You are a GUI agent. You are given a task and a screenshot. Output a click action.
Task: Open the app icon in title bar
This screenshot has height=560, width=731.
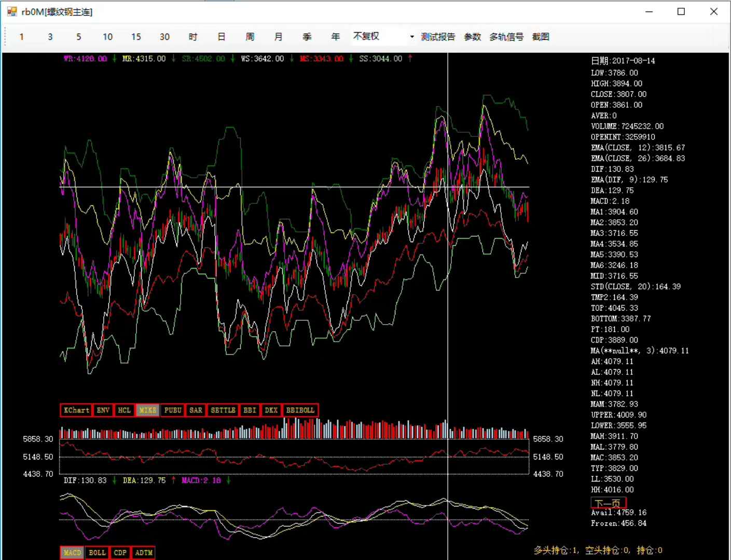[x=11, y=11]
